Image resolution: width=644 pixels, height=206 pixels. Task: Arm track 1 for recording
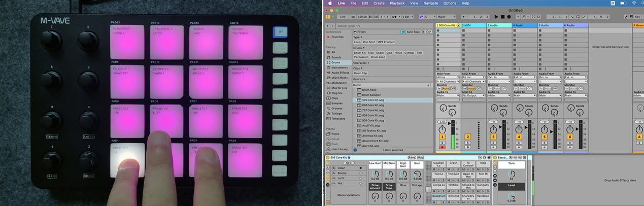click(x=442, y=147)
